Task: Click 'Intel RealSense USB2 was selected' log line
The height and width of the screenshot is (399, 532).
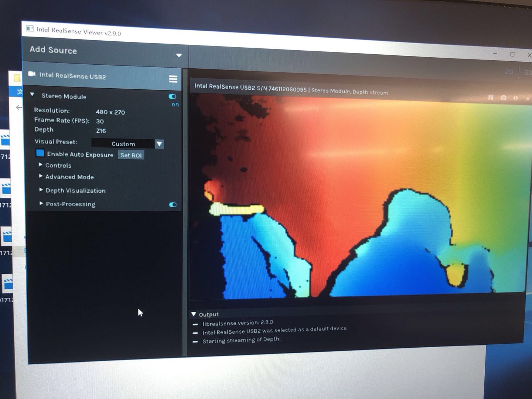Action: point(274,330)
